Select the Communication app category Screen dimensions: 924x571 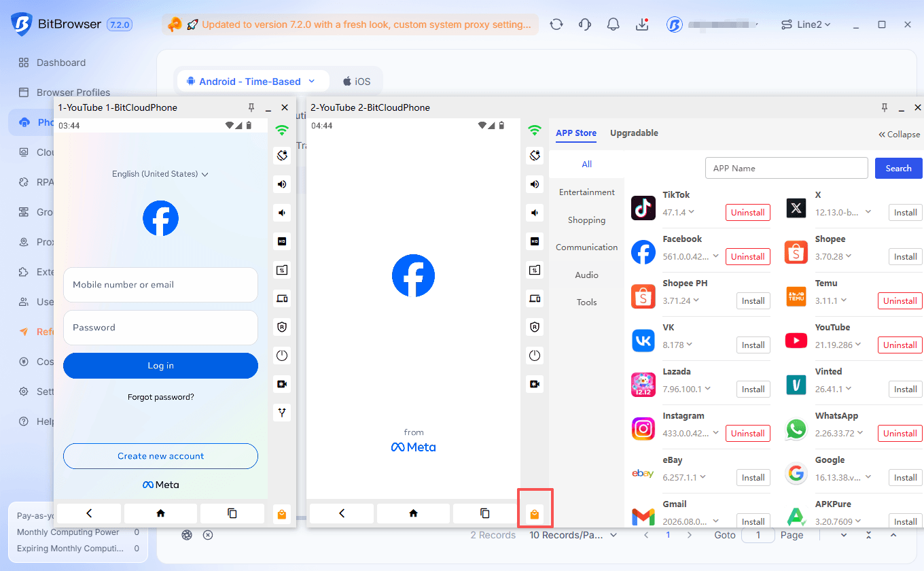click(x=586, y=247)
